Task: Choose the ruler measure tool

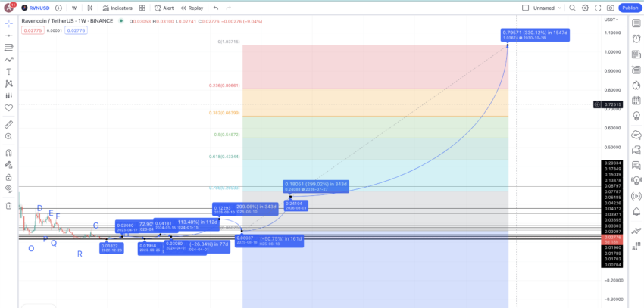Action: [x=8, y=124]
